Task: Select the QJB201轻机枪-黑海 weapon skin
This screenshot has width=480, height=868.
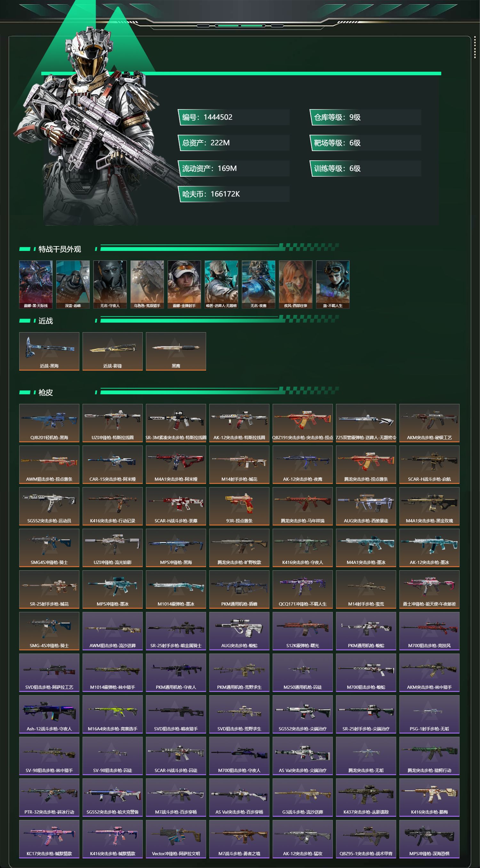Action: 49,423
